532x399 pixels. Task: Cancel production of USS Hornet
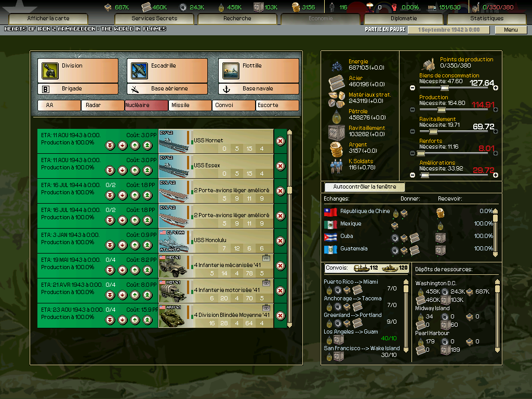280,141
